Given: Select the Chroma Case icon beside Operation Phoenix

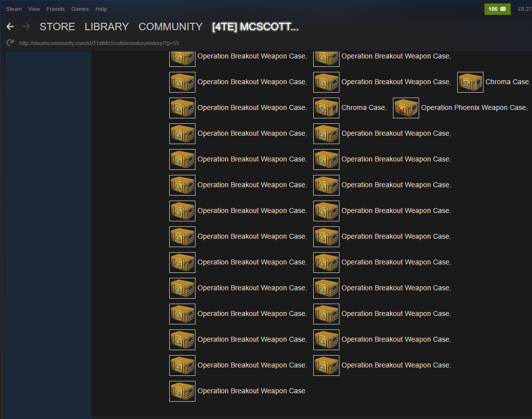Looking at the screenshot, I should 326,108.
